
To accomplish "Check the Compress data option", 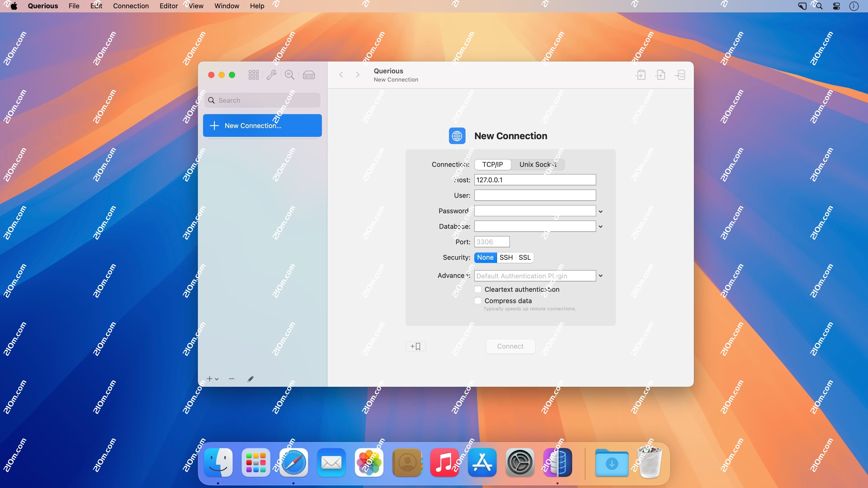I will click(478, 300).
